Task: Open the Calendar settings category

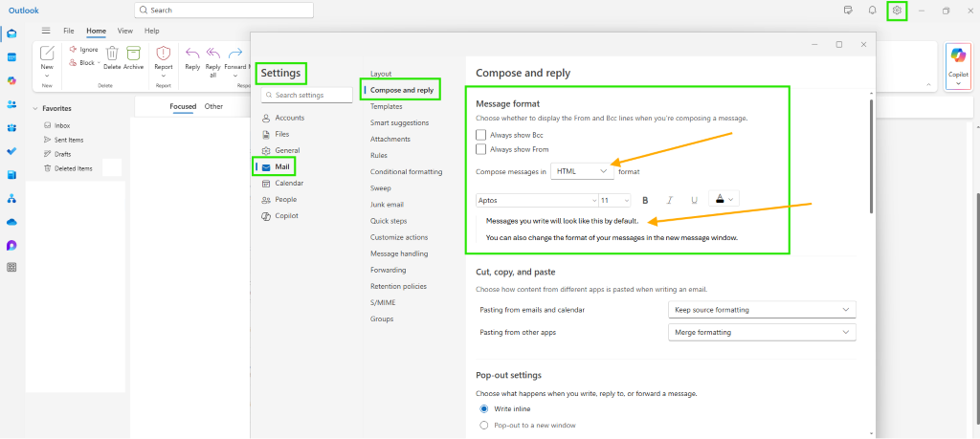Action: tap(282, 184)
